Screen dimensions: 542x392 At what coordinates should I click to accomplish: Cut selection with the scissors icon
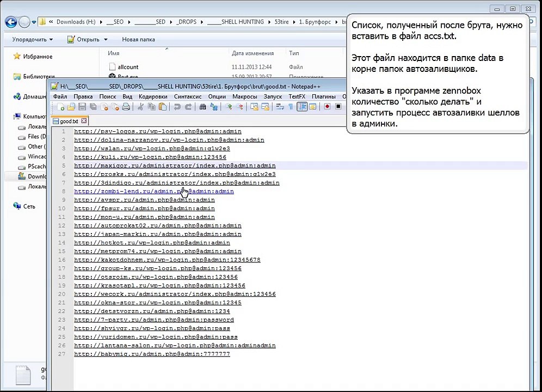point(140,107)
